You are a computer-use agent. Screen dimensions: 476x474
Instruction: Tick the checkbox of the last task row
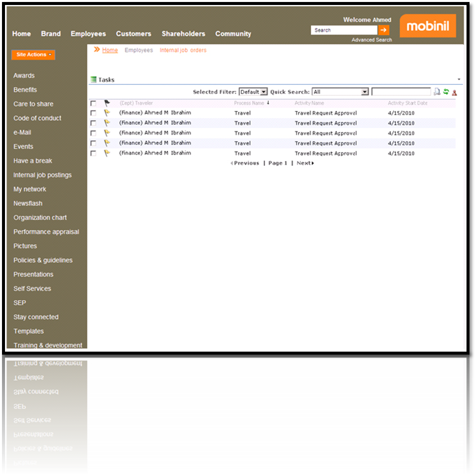coord(93,153)
